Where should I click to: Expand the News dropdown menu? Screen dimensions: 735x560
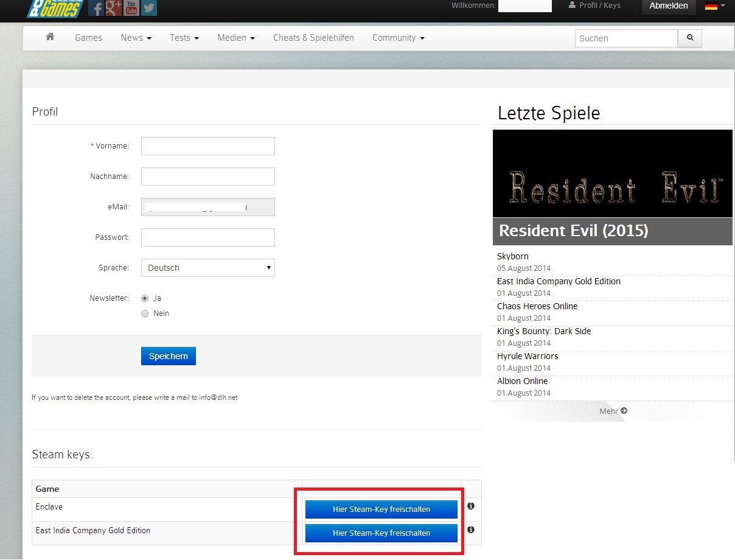[136, 38]
